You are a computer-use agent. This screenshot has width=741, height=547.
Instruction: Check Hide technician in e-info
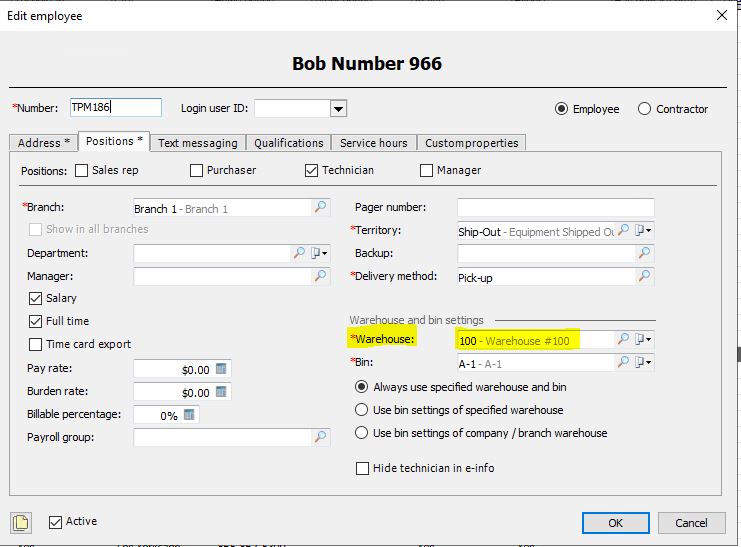(x=362, y=469)
